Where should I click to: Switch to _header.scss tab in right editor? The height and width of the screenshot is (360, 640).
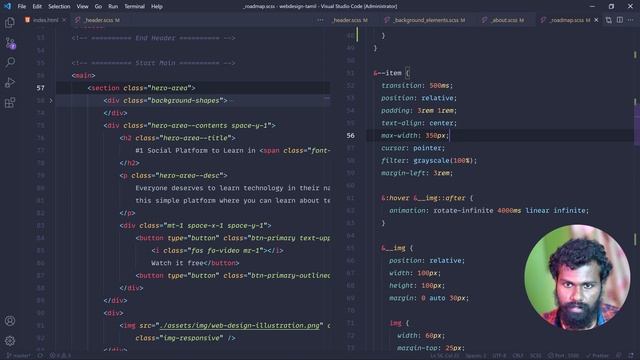(x=349, y=20)
